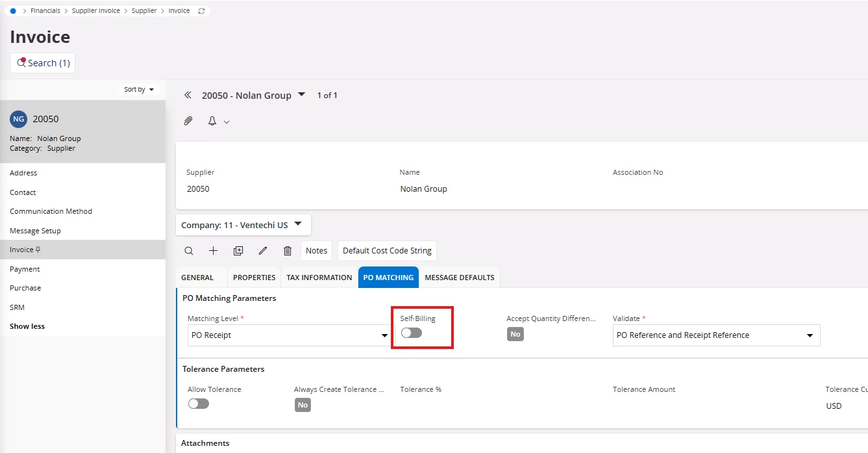
Task: Click the Name value Nolan Group in the header
Action: [x=424, y=189]
